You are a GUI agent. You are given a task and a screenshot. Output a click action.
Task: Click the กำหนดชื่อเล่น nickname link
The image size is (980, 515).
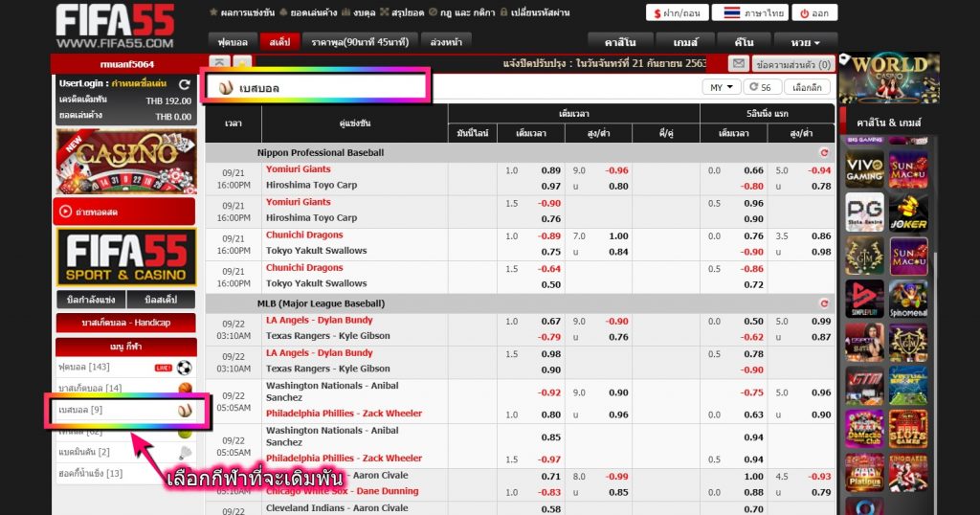[x=139, y=83]
